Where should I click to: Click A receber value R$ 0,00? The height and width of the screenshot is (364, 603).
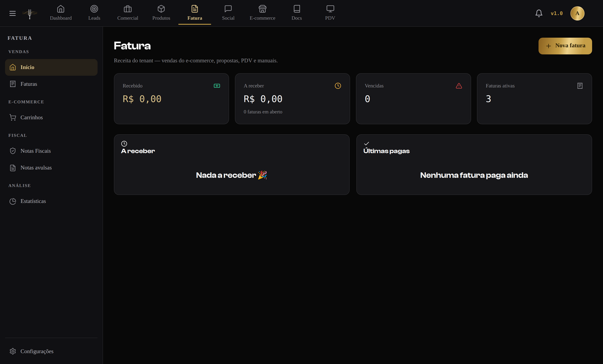pos(263,99)
